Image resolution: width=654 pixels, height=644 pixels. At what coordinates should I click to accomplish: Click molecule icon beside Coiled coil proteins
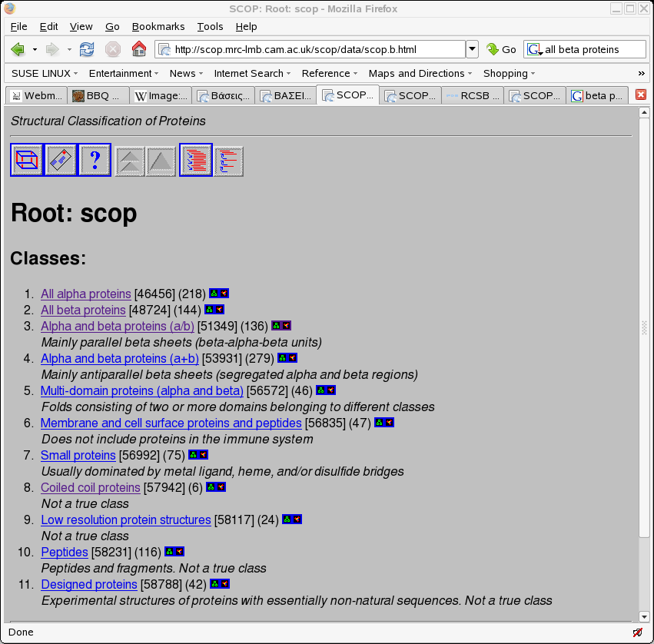[x=221, y=487]
